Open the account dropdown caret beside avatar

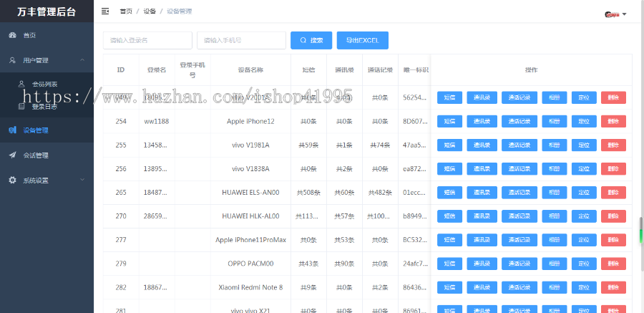[x=624, y=14]
